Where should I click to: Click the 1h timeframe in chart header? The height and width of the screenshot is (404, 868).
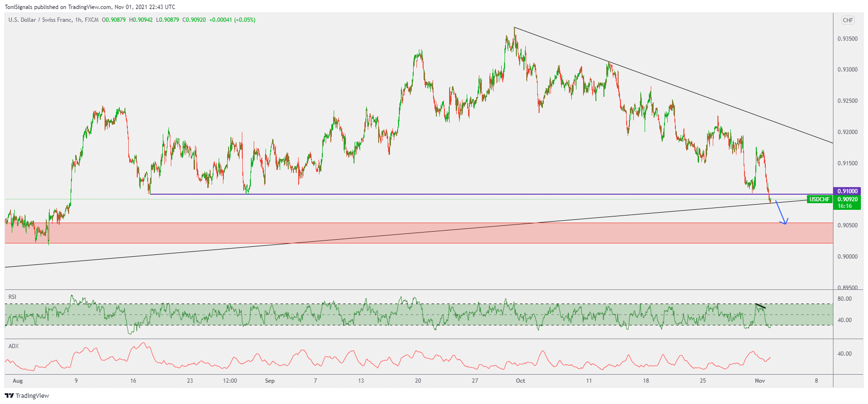[x=78, y=20]
